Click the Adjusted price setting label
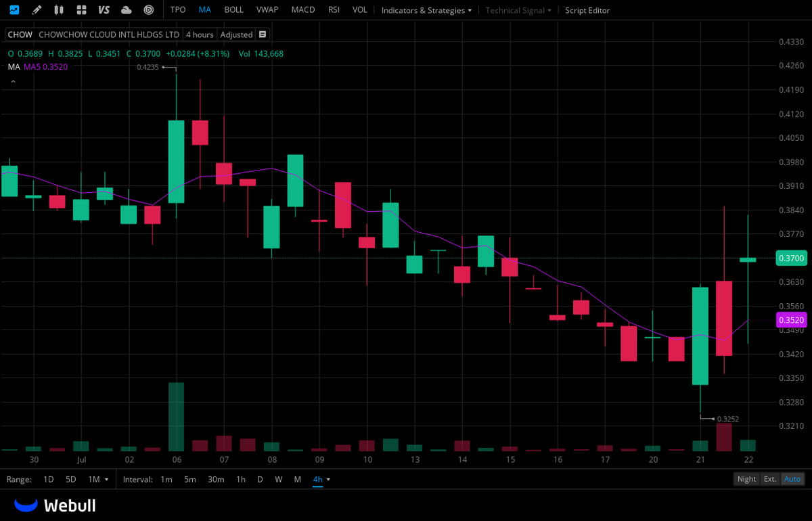This screenshot has height=521, width=812. click(x=236, y=35)
